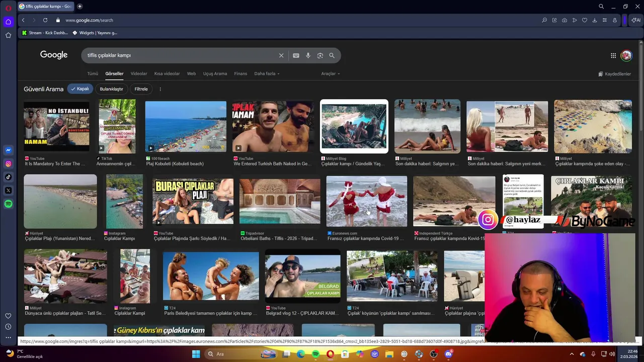
Task: Open the Opera sidebar home (Speed Dial) icon
Action: tap(8, 22)
